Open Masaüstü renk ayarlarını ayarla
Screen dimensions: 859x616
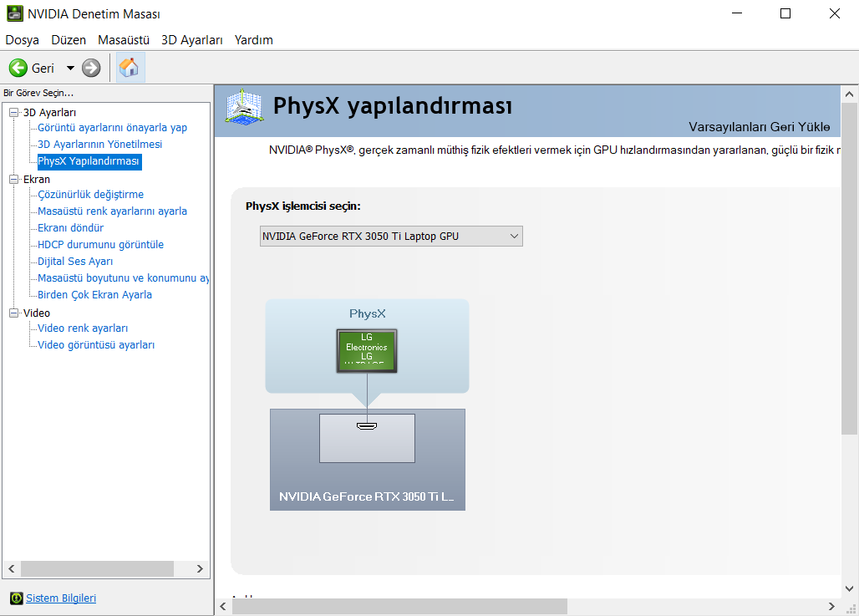click(x=112, y=211)
